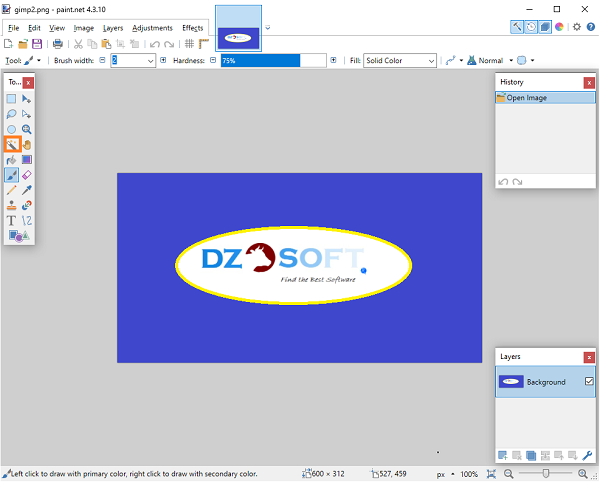
Task: Expand the Brush width dropdown
Action: click(x=150, y=61)
